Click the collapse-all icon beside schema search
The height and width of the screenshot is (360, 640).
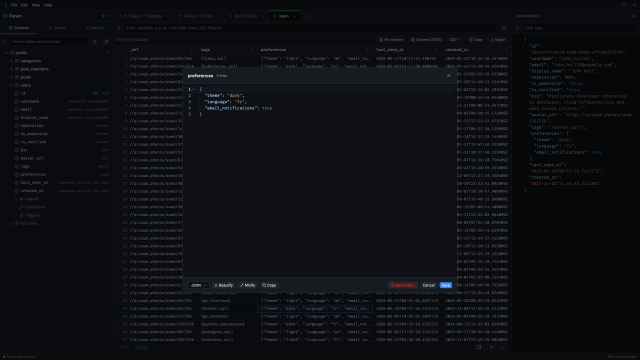click(95, 42)
